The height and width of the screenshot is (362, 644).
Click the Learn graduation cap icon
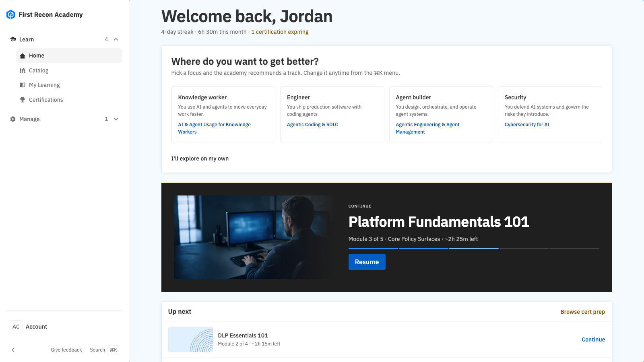pos(13,39)
